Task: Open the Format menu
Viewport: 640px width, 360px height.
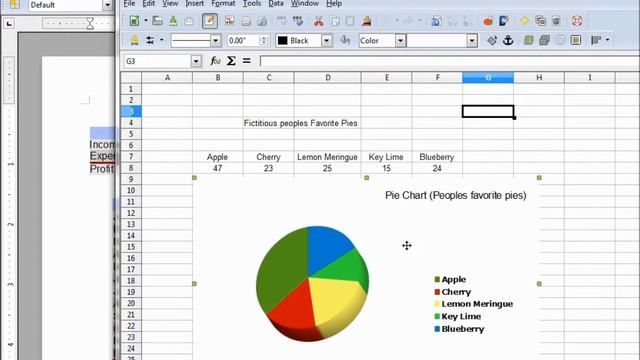Action: coord(223,3)
